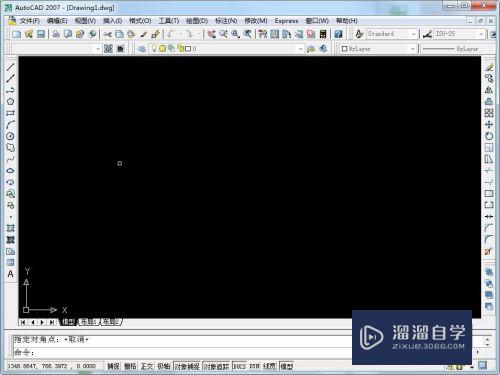500x375 pixels.
Task: Select the Array tool
Action: (489, 113)
